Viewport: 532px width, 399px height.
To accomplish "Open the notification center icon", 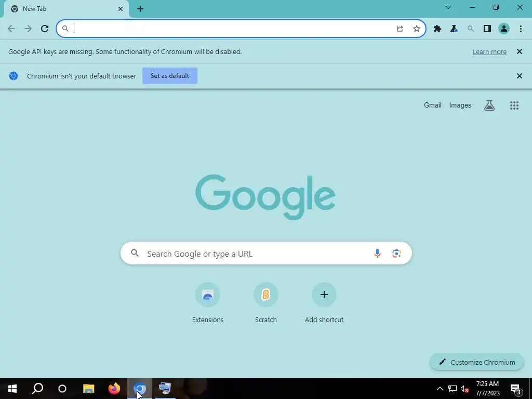I will pyautogui.click(x=516, y=390).
